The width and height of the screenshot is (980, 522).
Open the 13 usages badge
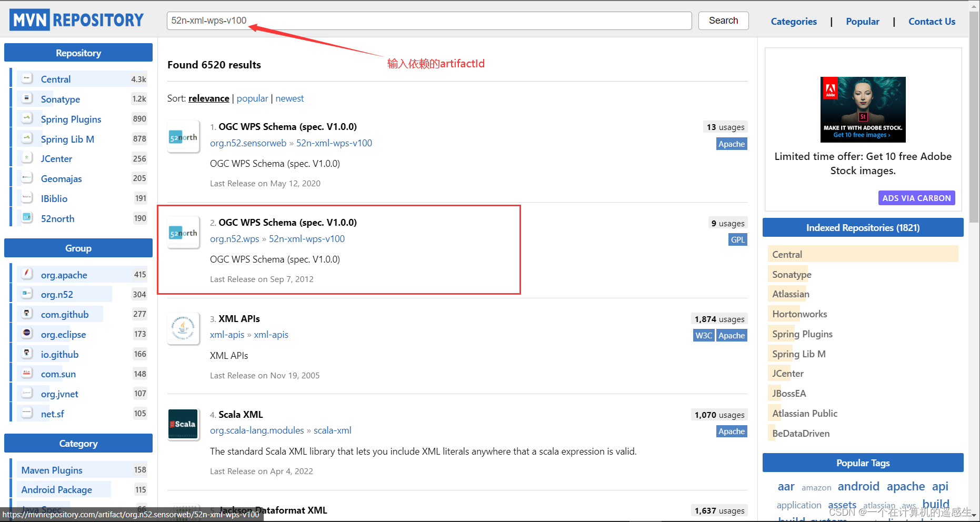[725, 127]
